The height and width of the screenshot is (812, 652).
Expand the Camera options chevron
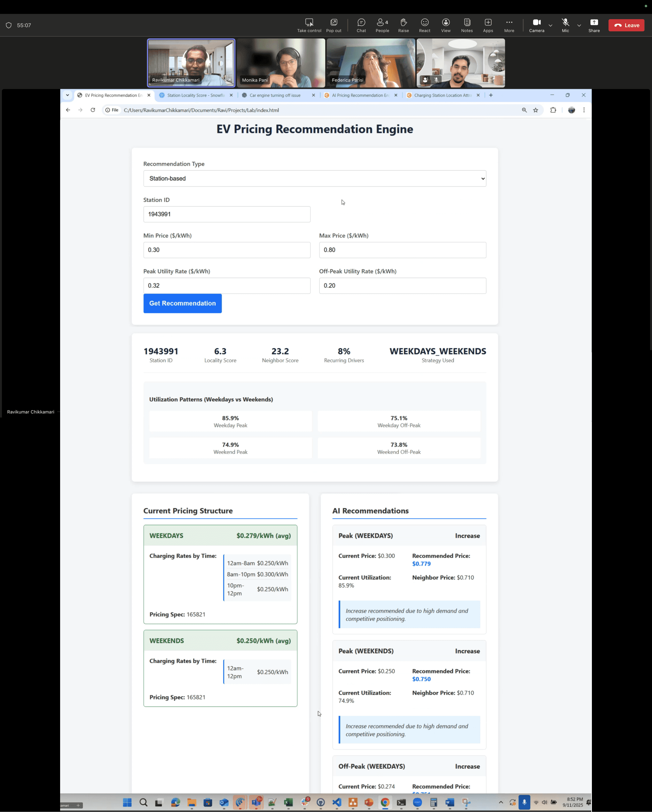[550, 26]
